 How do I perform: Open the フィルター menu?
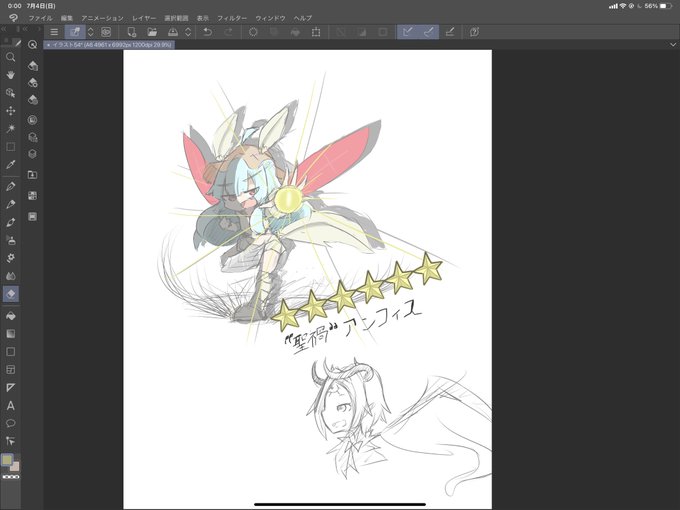coord(232,18)
